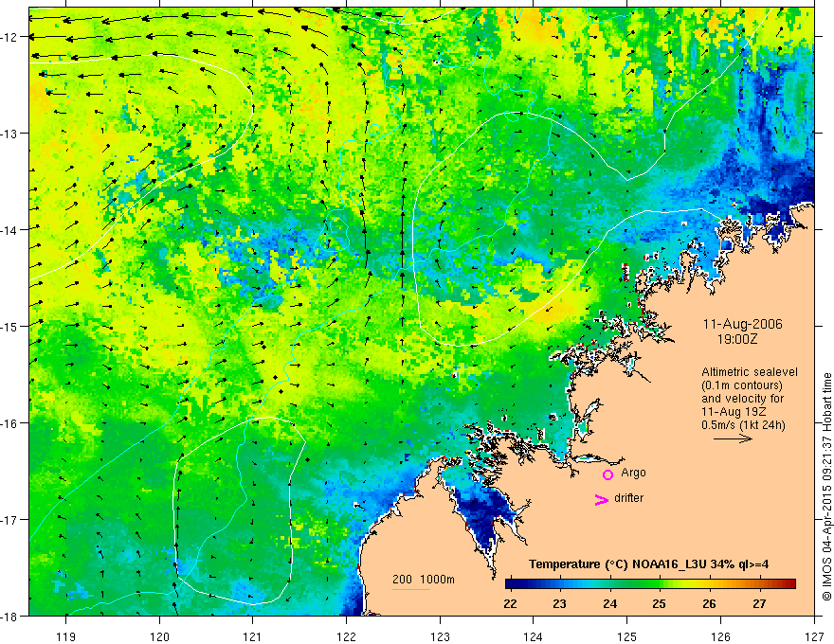
Task: Click the '(0.1m contours)' caption line
Action: (741, 385)
